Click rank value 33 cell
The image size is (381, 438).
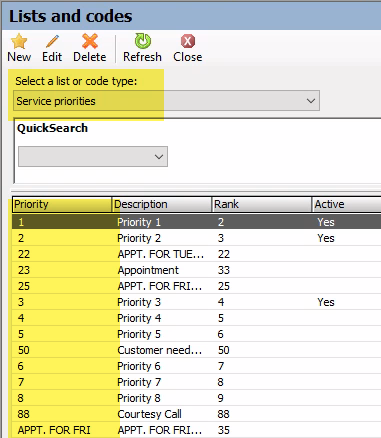[x=224, y=270]
